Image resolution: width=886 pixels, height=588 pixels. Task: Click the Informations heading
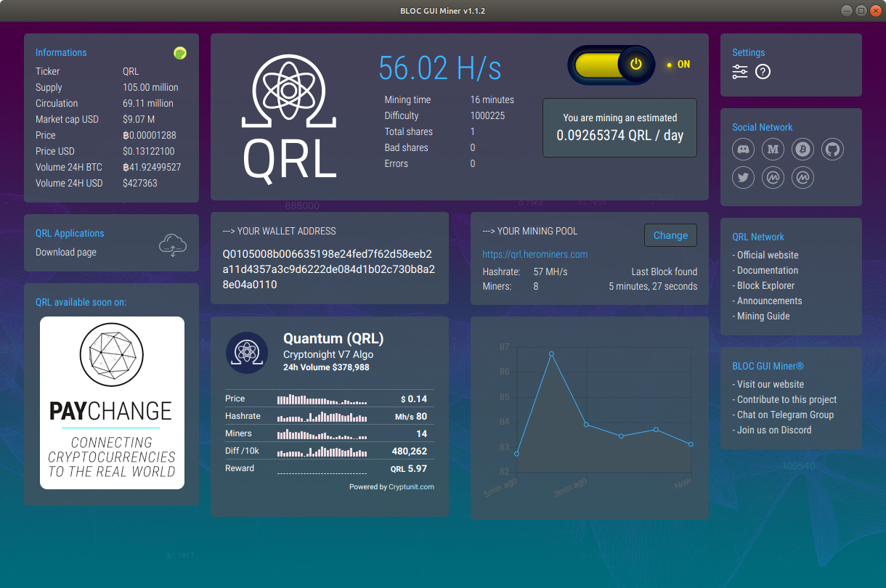61,52
